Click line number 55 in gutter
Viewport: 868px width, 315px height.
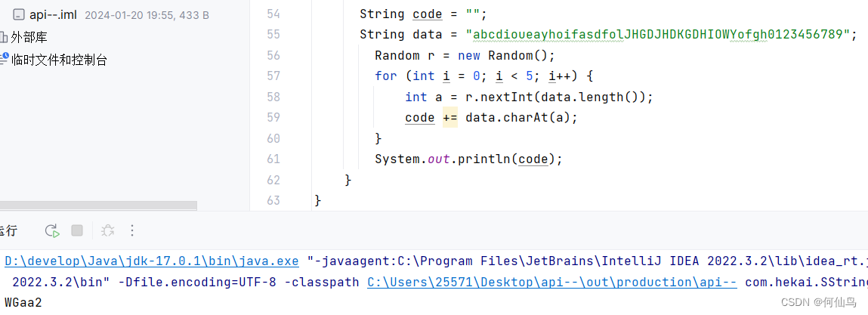coord(273,35)
